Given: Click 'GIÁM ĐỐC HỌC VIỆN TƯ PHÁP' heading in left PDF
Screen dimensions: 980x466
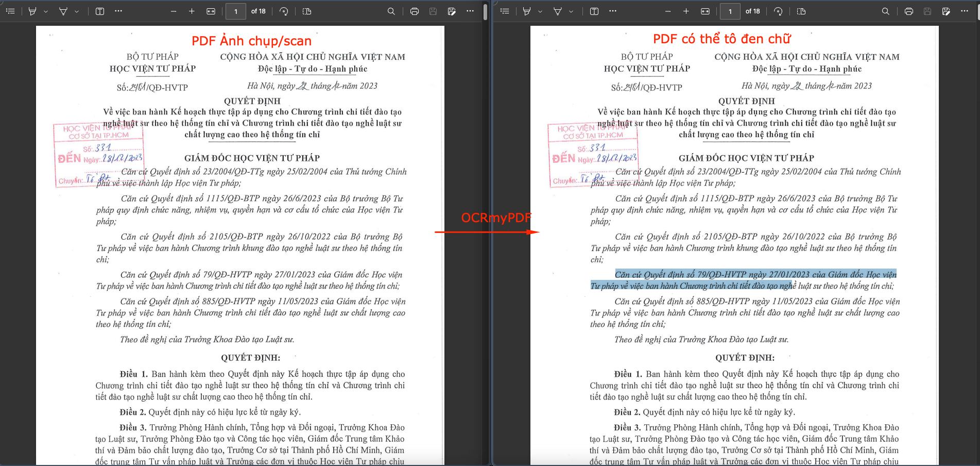Looking at the screenshot, I should 252,158.
